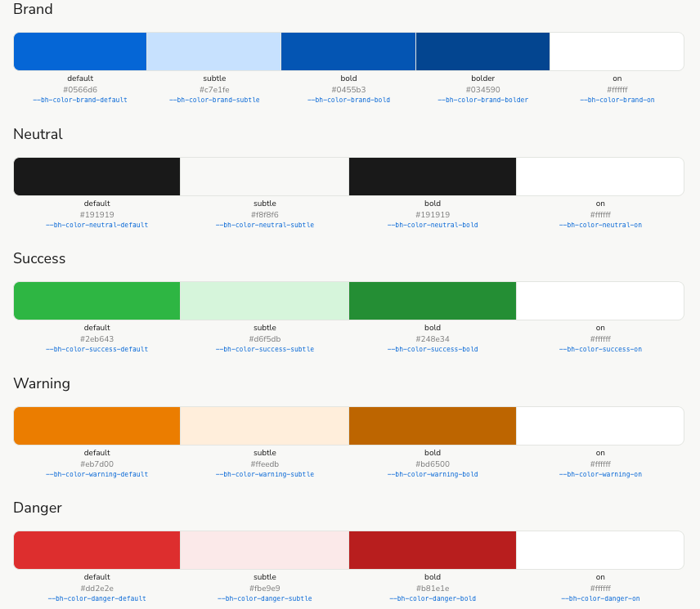The height and width of the screenshot is (609, 700).
Task: Select the --bh-color-success-bold variable link
Action: pos(433,349)
